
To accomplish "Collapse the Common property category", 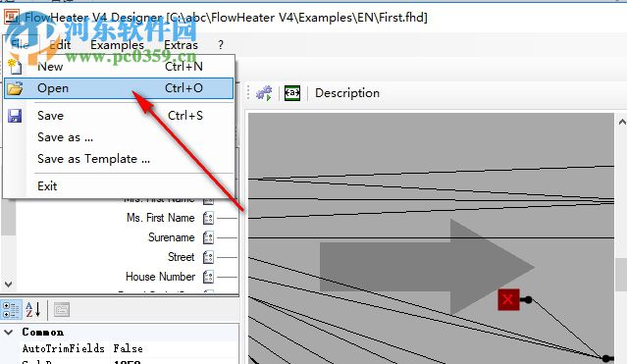I will (9, 332).
